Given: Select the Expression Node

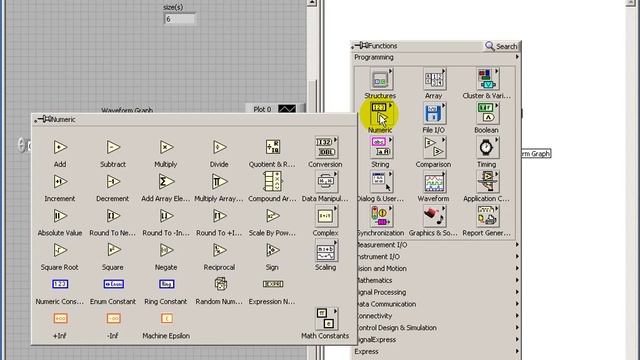Looking at the screenshot, I should [272, 284].
